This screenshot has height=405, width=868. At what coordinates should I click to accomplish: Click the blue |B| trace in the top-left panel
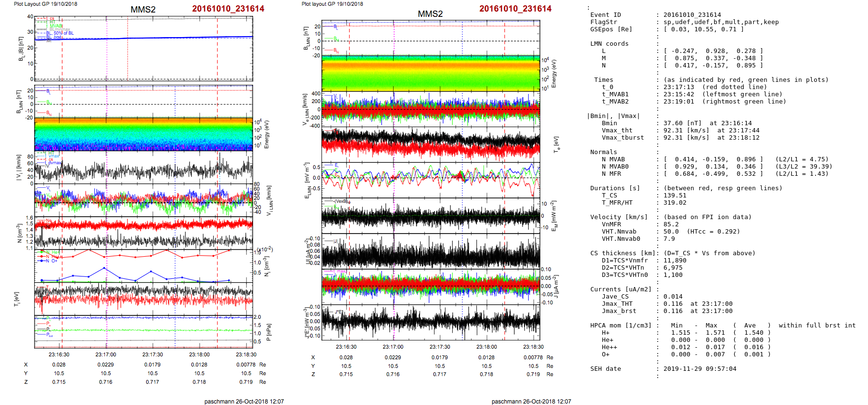click(168, 38)
